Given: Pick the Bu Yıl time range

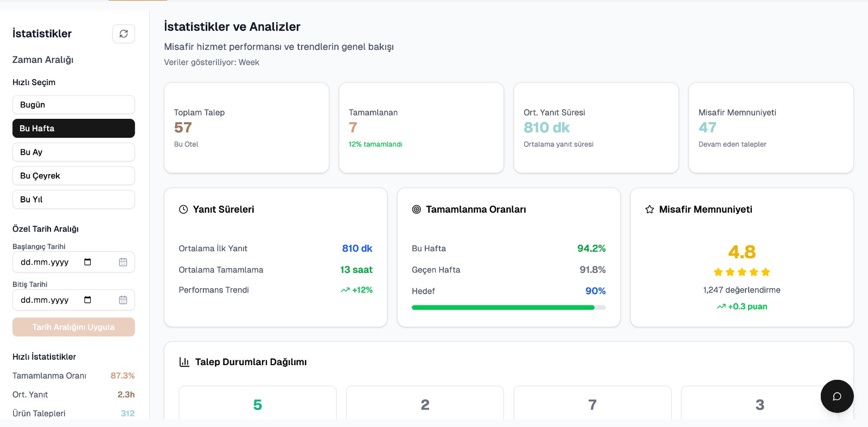Looking at the screenshot, I should pos(74,199).
